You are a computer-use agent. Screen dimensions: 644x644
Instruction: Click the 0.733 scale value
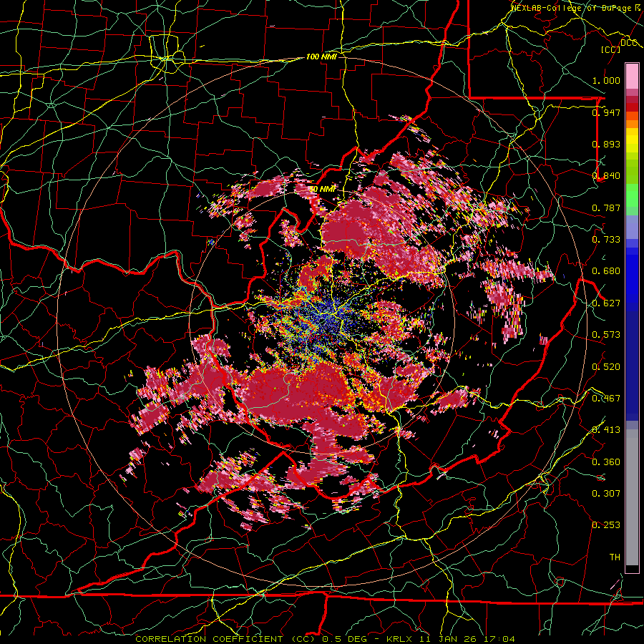coord(606,240)
